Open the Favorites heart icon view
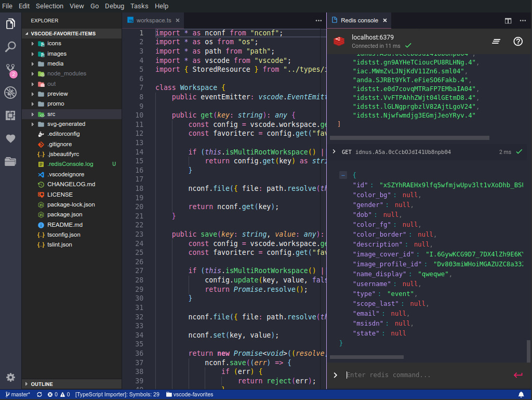532x400 pixels. pos(10,138)
